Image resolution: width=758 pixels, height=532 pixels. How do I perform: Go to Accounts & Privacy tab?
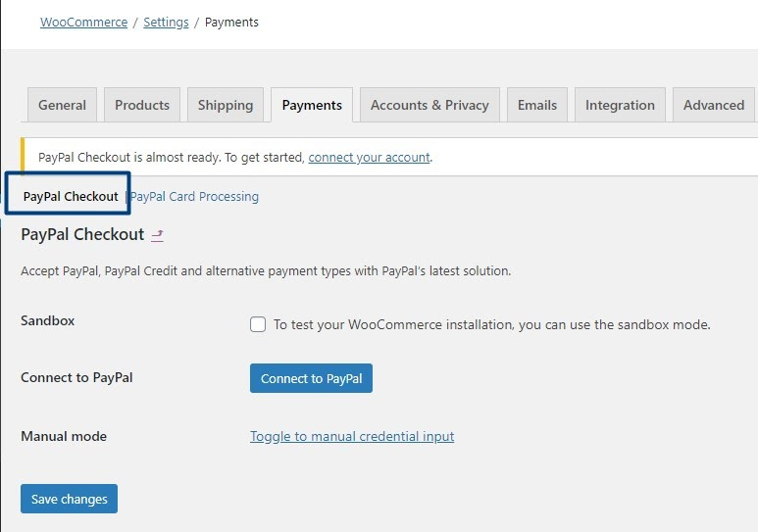point(430,105)
